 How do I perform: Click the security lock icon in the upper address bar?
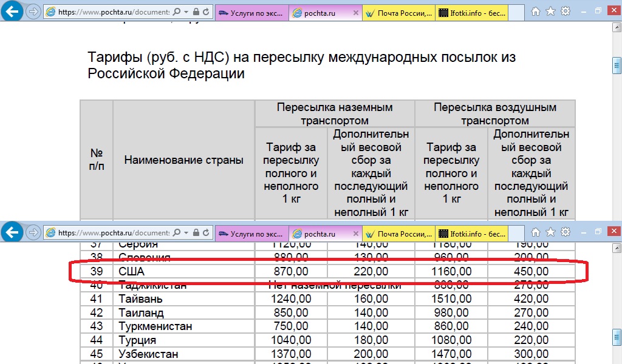[197, 12]
